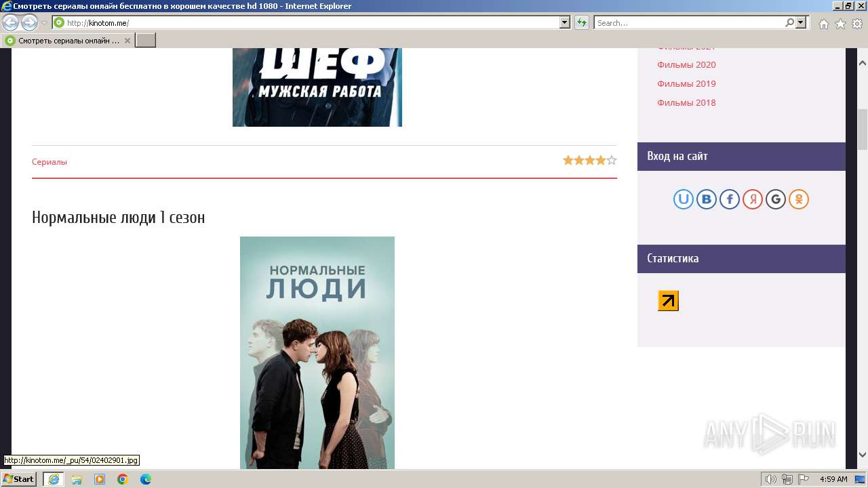Open the Home page icon

[x=823, y=24]
